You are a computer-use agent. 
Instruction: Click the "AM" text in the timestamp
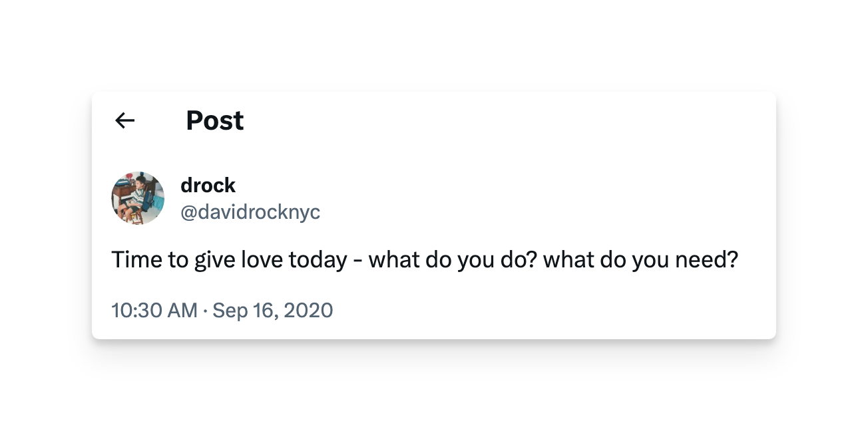coord(182,310)
